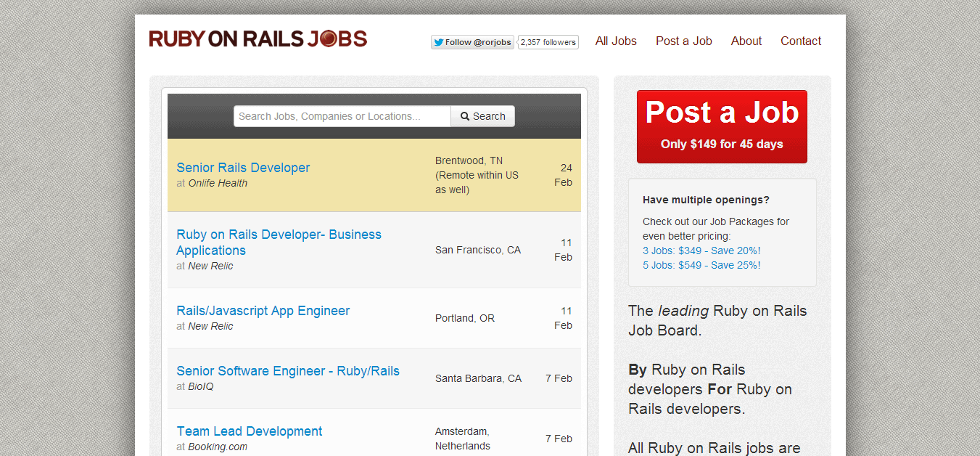Click the 24 Feb posting date

[564, 175]
